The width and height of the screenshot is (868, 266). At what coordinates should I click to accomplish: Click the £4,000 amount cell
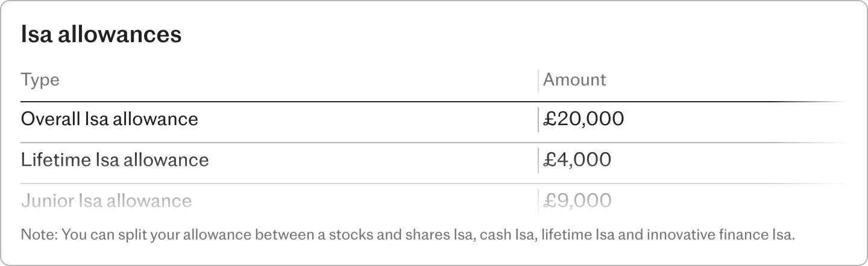click(577, 159)
